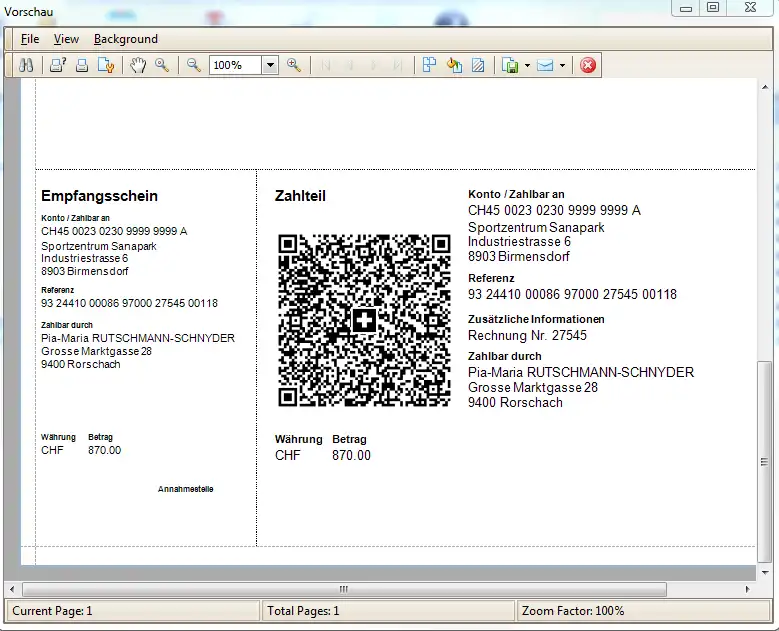Click 'Grosse Marktgasse 28' in the Zahlteil
The width and height of the screenshot is (779, 631).
pyautogui.click(x=533, y=388)
